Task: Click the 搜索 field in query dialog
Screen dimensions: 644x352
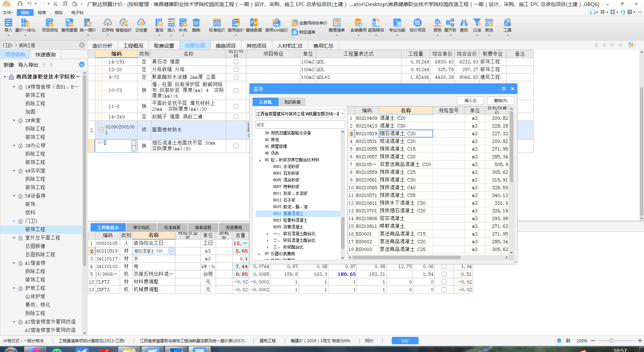Action: [300, 125]
